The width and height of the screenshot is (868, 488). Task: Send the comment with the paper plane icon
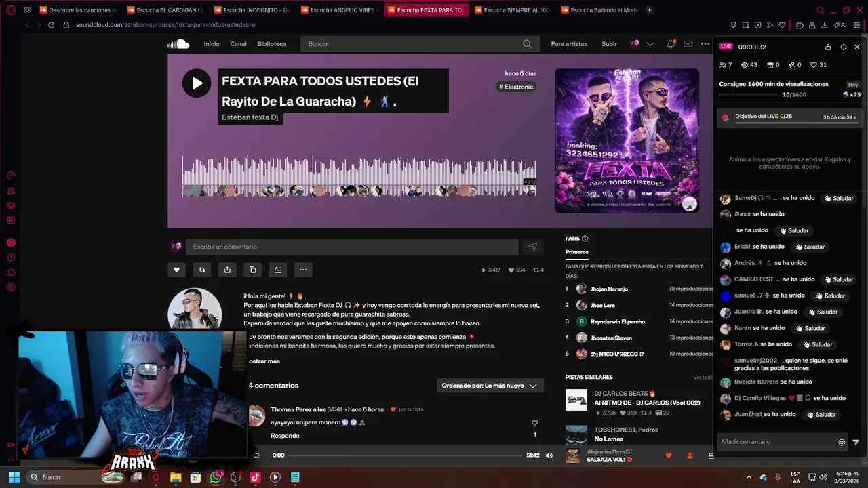tap(532, 247)
